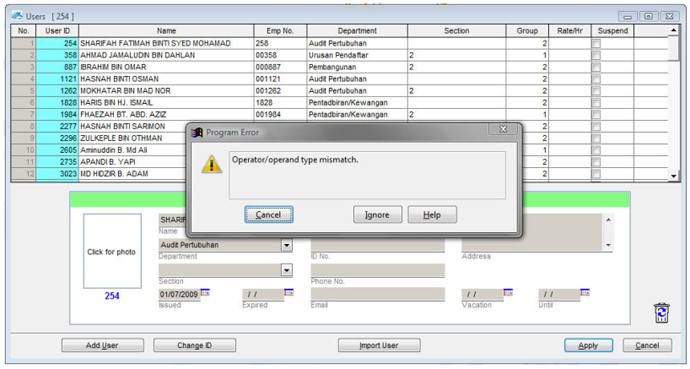This screenshot has width=690, height=369.
Task: Click the Department column header
Action: pyautogui.click(x=357, y=31)
